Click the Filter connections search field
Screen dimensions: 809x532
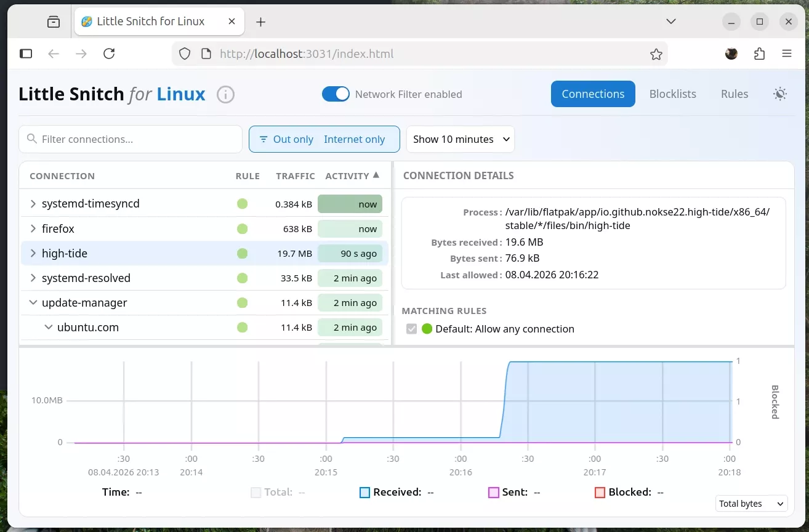pyautogui.click(x=131, y=139)
